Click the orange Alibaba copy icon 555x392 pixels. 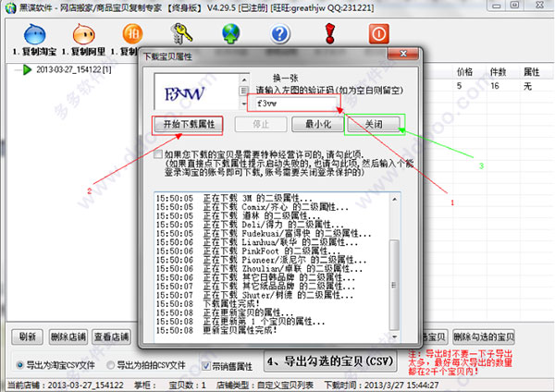point(83,34)
